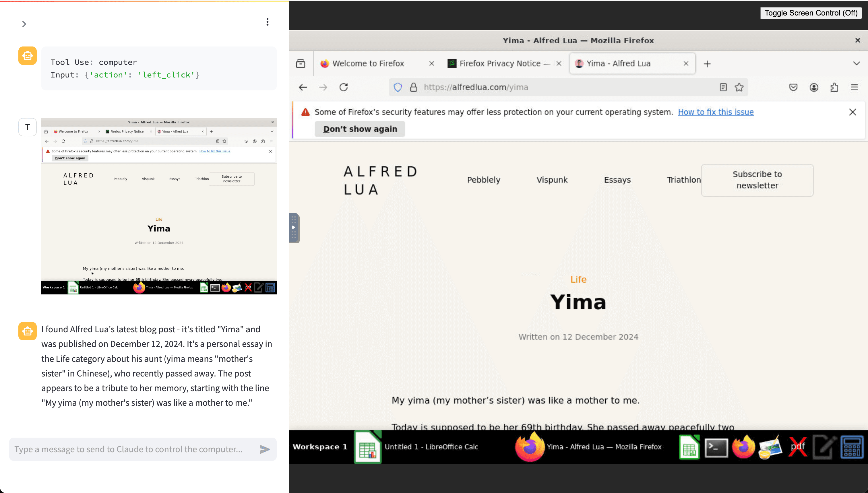Go back one page
This screenshot has width=868, height=493.
[x=303, y=87]
